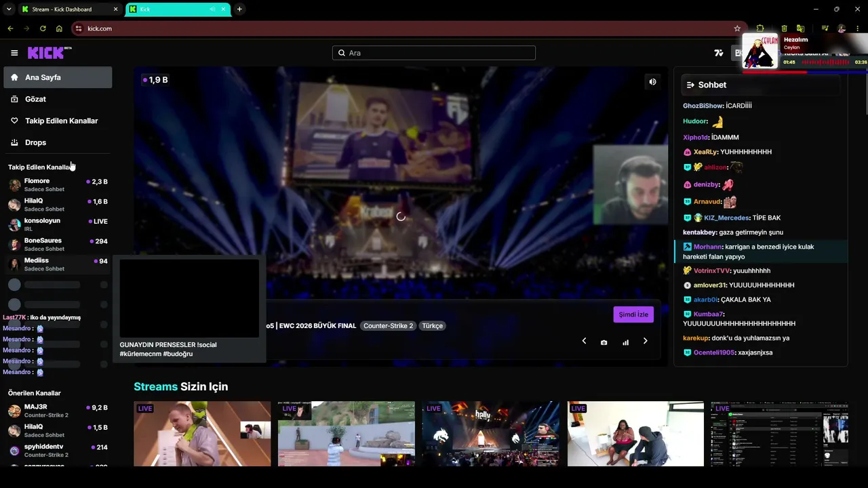Reload the kick.com page
The image size is (868, 488).
pyautogui.click(x=43, y=28)
